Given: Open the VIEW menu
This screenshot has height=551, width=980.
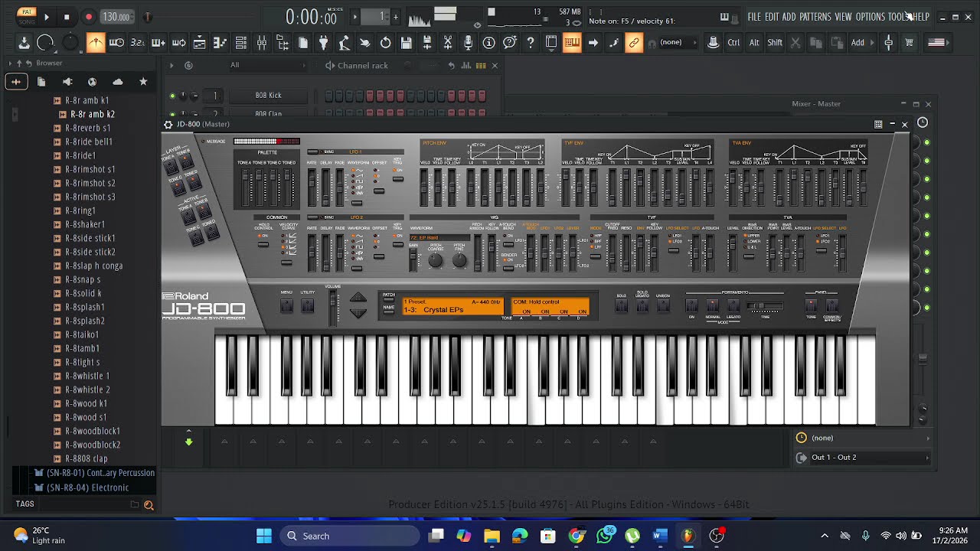Looking at the screenshot, I should [843, 17].
